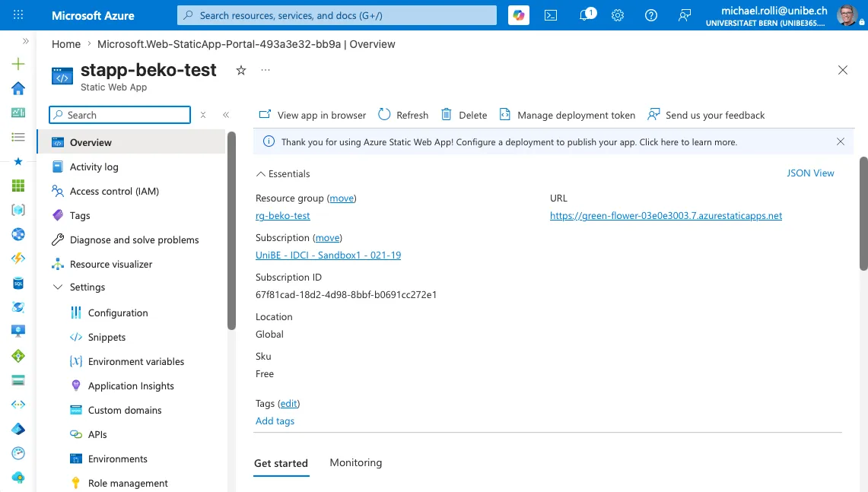This screenshot has width=868, height=492.
Task: Open the UniBE - IDCI - Sandbox1 subscription link
Action: (329, 256)
